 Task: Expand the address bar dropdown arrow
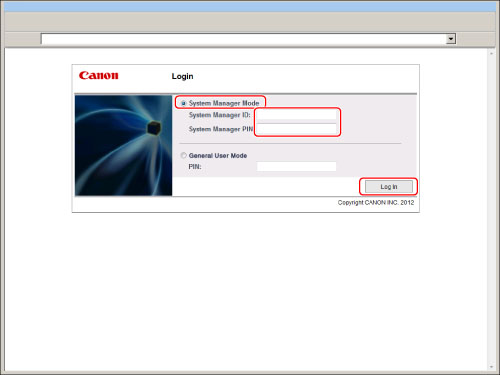click(451, 39)
